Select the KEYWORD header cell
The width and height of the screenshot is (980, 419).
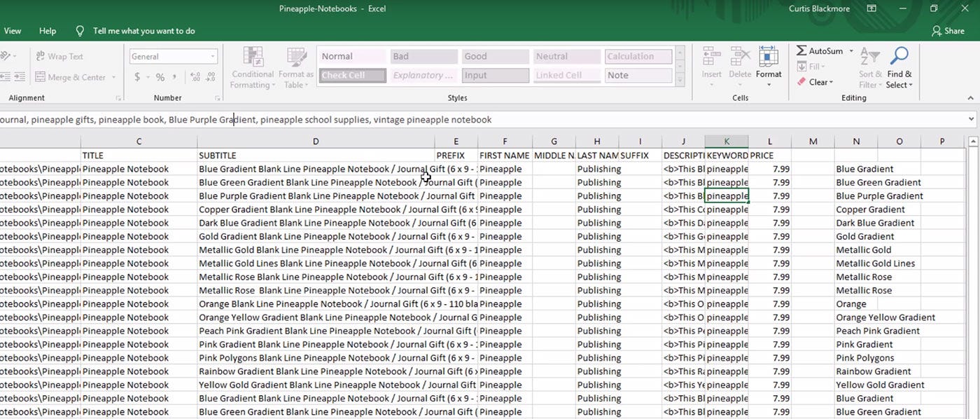(x=727, y=156)
